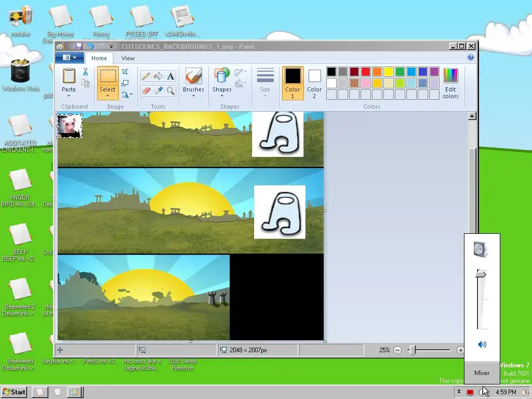This screenshot has width=532, height=399.
Task: Open the USB Safely Remove shortcut
Action: (182, 364)
